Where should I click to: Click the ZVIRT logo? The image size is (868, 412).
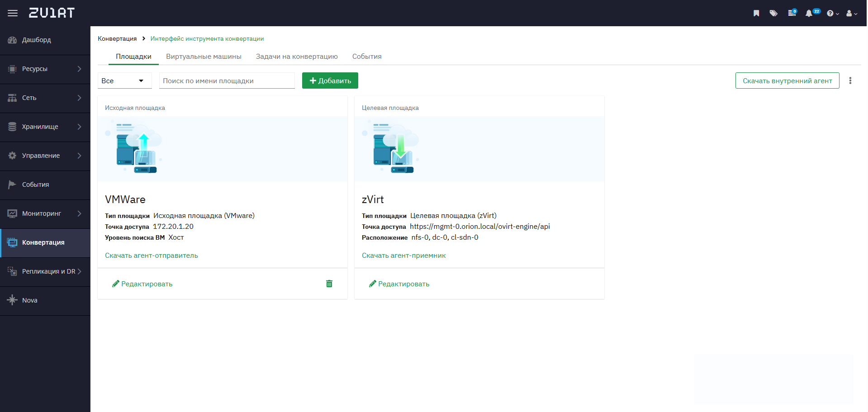(x=52, y=13)
